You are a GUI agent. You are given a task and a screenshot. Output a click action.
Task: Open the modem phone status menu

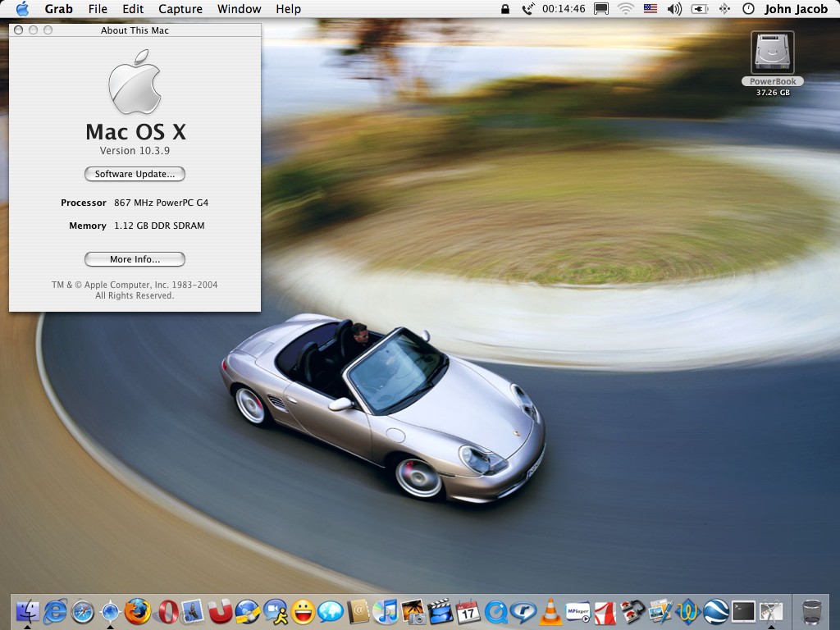click(527, 8)
